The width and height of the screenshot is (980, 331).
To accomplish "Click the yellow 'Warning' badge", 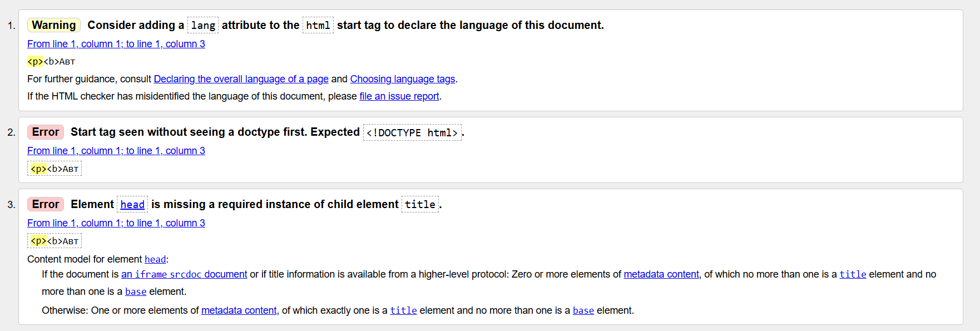I will click(x=53, y=25).
